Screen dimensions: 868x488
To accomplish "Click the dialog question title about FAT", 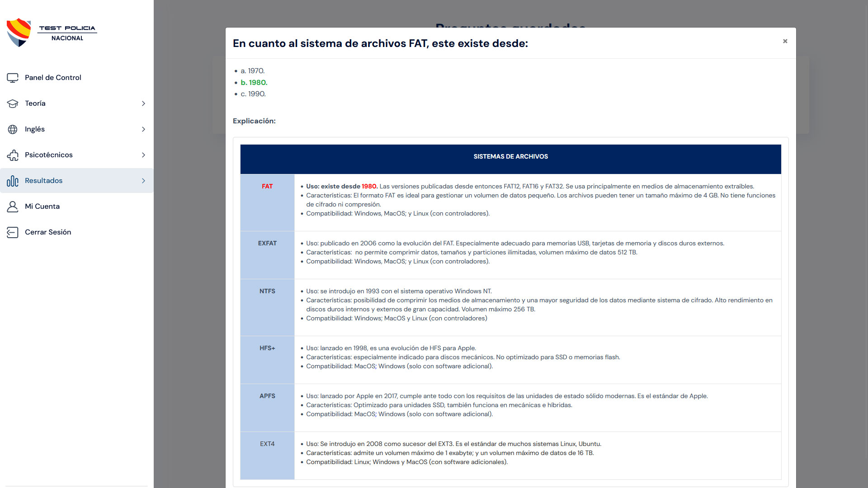I will tap(380, 43).
